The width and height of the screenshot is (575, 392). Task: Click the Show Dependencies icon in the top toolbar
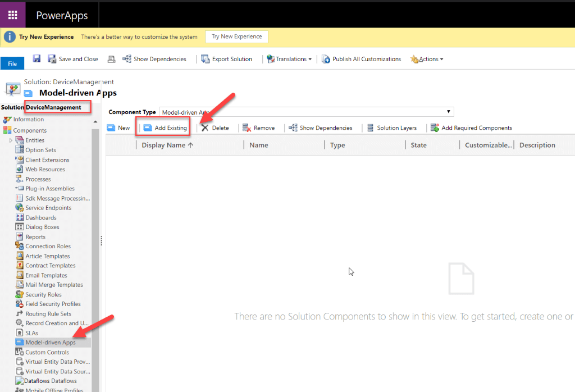(127, 58)
